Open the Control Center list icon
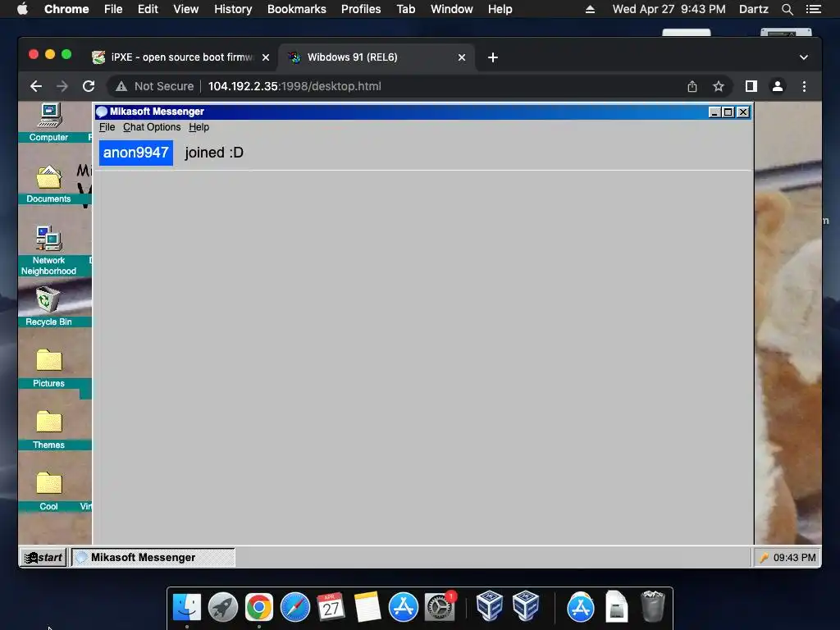Image resolution: width=840 pixels, height=630 pixels. pos(814,9)
